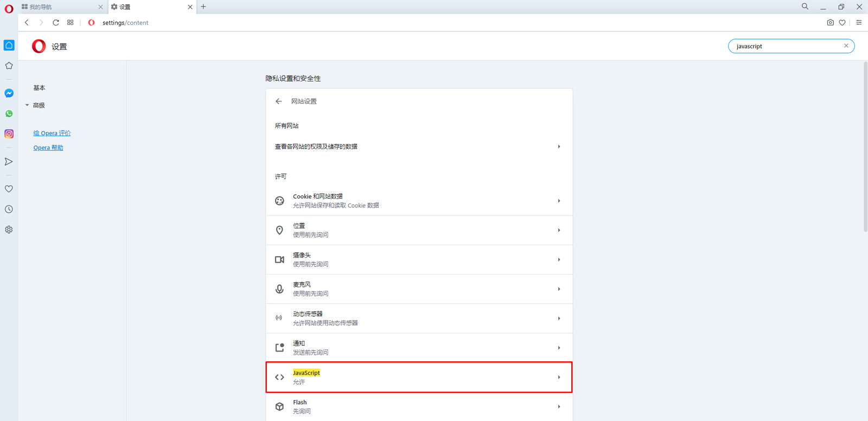The image size is (868, 421).
Task: Open sidebar settings gear icon
Action: click(x=9, y=229)
